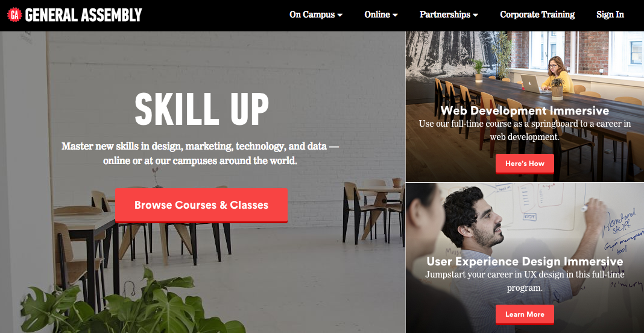The height and width of the screenshot is (333, 644).
Task: Click the web development description text
Action: (525, 130)
